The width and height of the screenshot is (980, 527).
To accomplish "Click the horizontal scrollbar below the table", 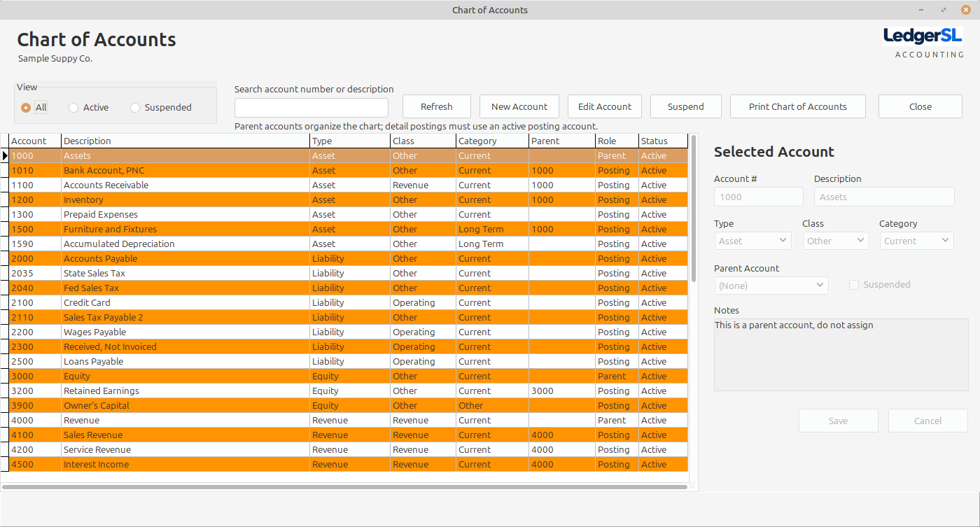I will (344, 486).
